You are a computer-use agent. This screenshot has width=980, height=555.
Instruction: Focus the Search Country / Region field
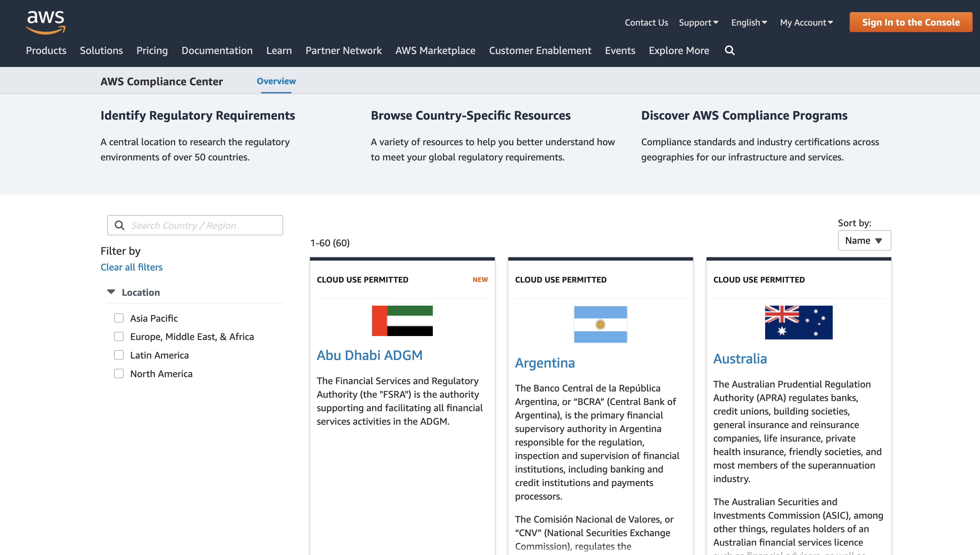pos(195,225)
